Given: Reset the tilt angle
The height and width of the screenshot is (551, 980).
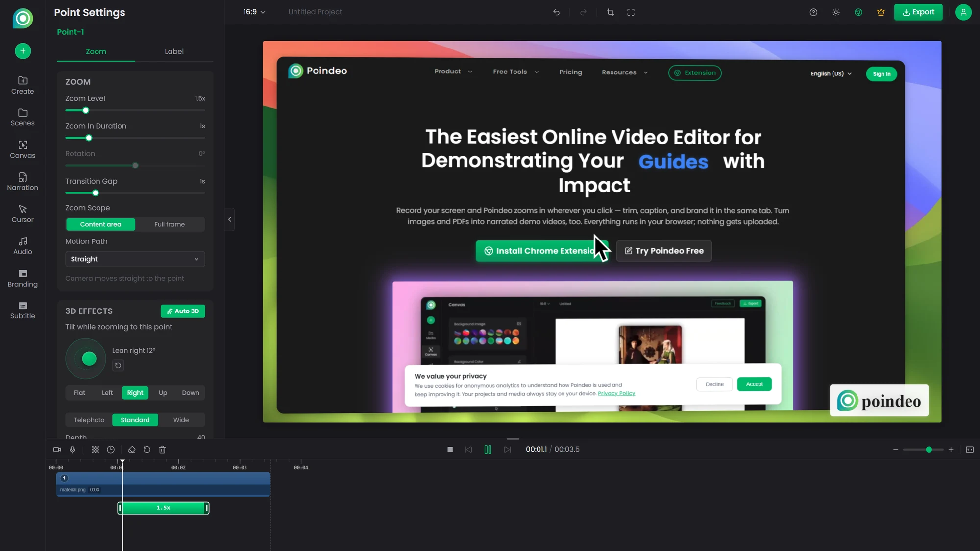Looking at the screenshot, I should pos(118,365).
